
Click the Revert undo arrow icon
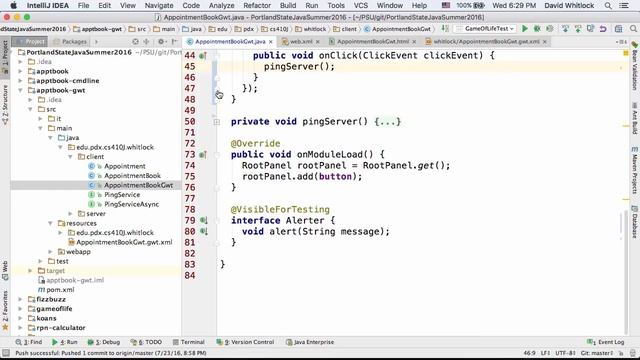(603, 29)
